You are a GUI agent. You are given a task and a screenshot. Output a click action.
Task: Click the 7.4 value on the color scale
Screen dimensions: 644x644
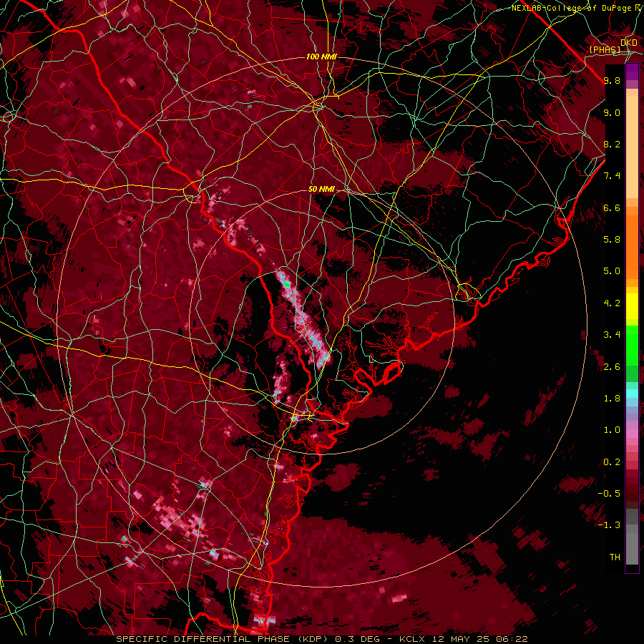(x=612, y=176)
